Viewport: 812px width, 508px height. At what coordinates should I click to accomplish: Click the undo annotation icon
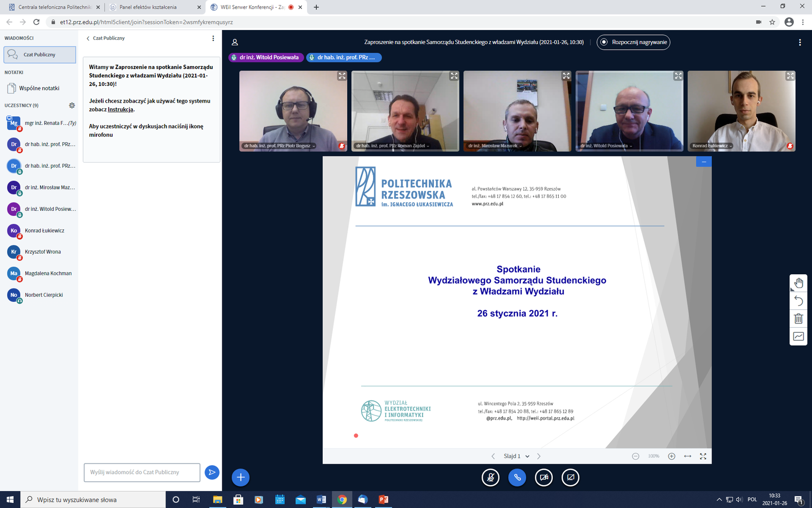click(798, 301)
